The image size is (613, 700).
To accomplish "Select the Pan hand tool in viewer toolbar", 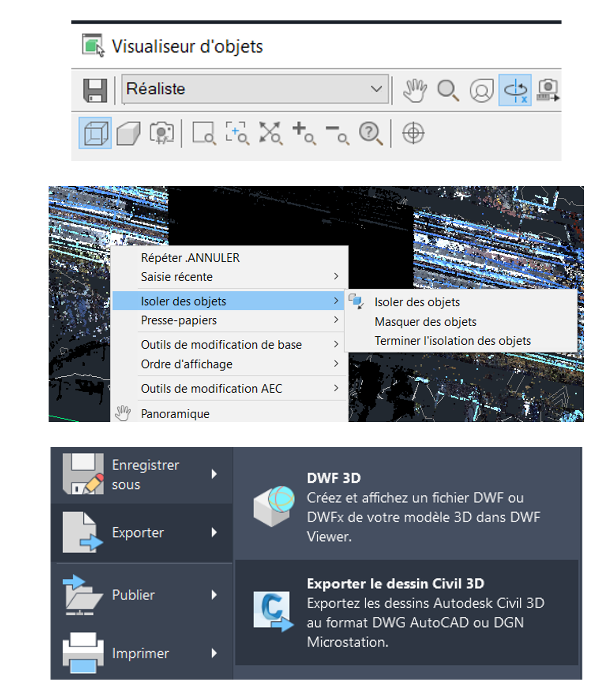I will pyautogui.click(x=415, y=90).
